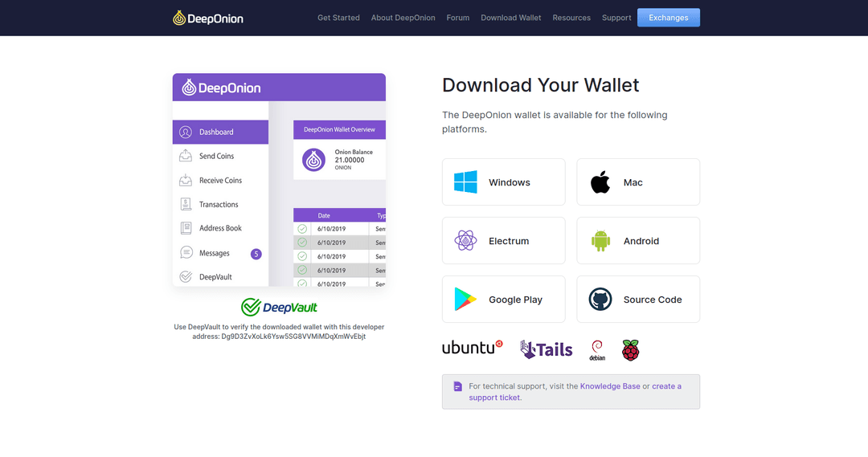Click the Android robot icon
868x457 pixels.
600,241
